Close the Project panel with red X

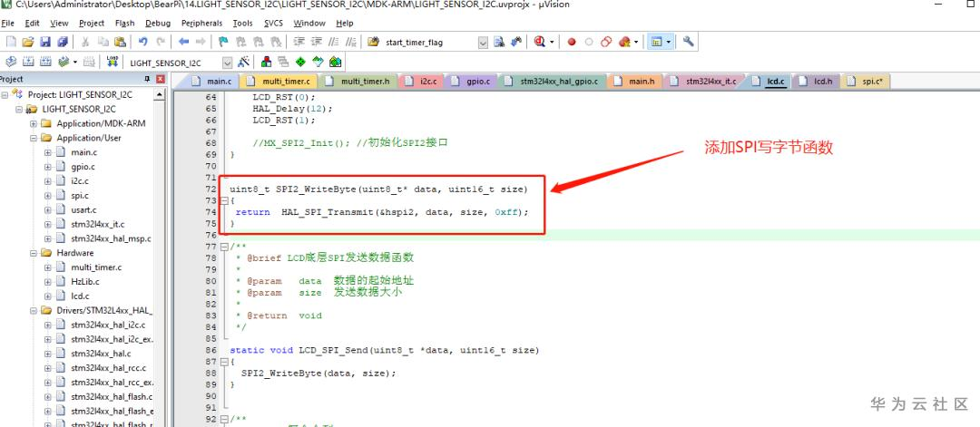click(160, 79)
